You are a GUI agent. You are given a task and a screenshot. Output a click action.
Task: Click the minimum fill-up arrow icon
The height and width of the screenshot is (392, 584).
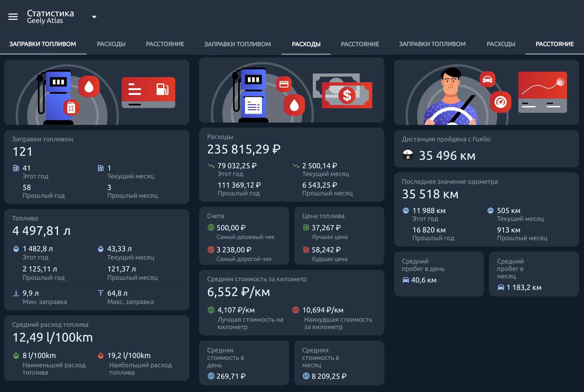tap(16, 293)
